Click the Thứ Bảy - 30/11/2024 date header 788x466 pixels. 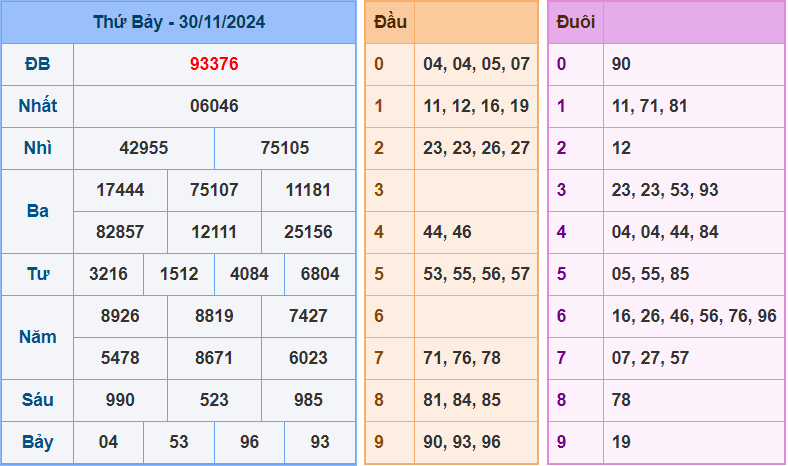point(179,22)
